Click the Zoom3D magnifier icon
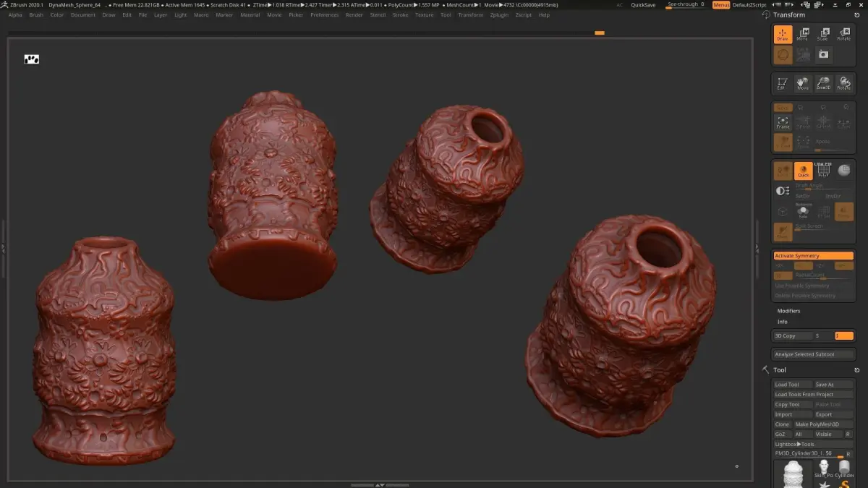This screenshot has width=868, height=488. pos(823,83)
